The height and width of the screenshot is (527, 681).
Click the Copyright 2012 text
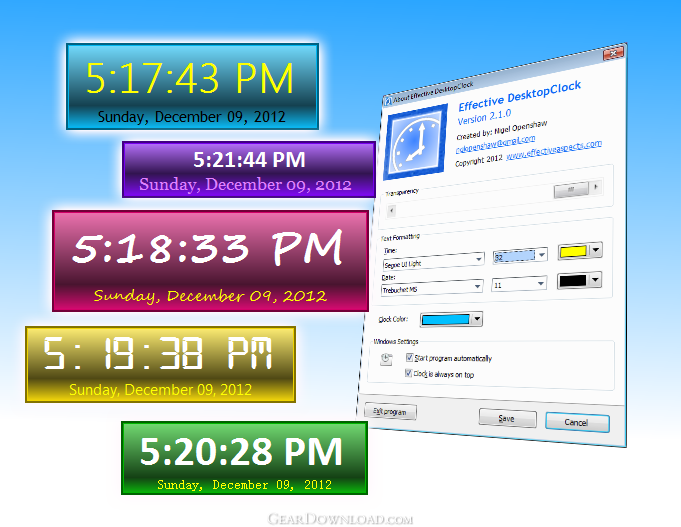coord(479,160)
